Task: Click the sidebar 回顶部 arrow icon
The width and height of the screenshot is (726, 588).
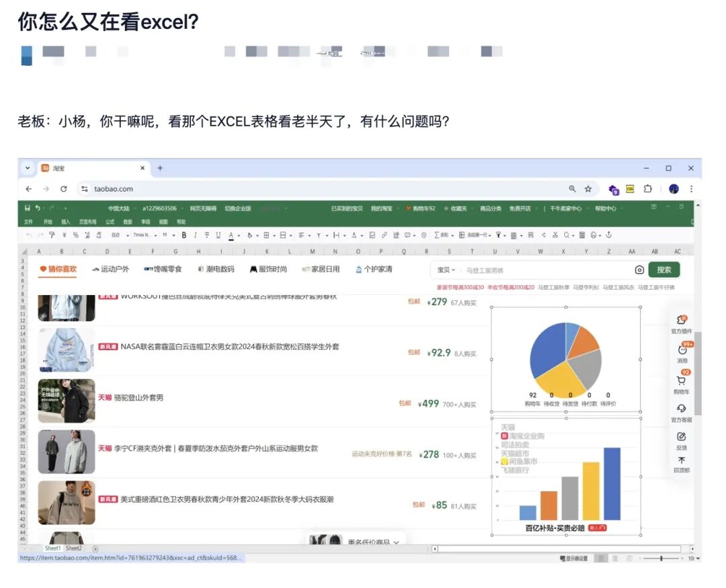Action: point(681,460)
